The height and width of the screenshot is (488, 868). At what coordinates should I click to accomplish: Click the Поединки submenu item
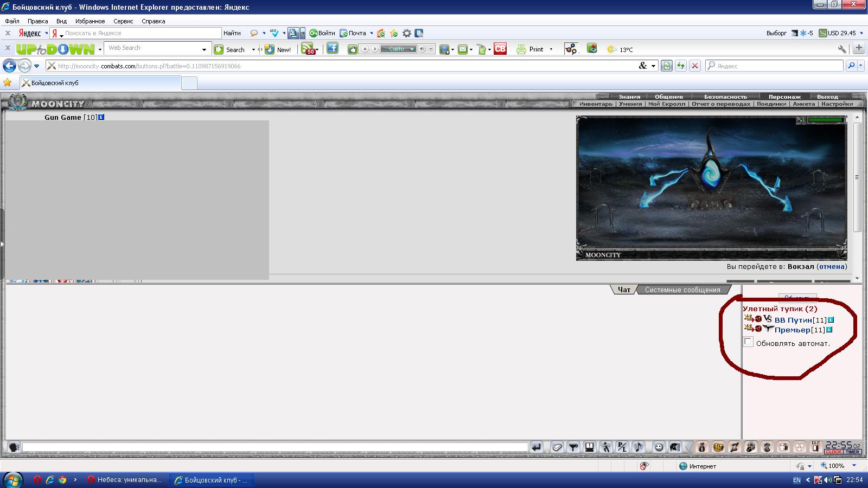[x=771, y=104]
